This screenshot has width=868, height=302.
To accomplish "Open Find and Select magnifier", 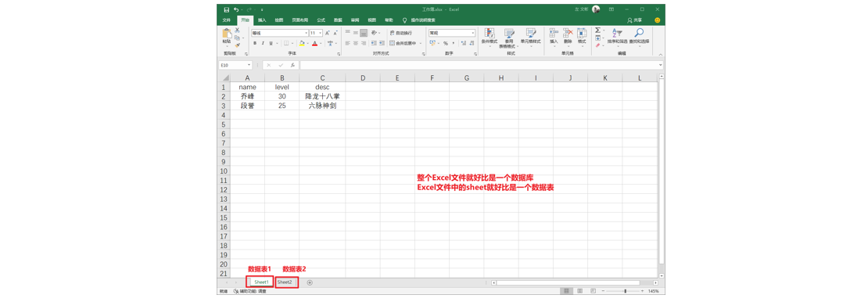I will click(639, 37).
